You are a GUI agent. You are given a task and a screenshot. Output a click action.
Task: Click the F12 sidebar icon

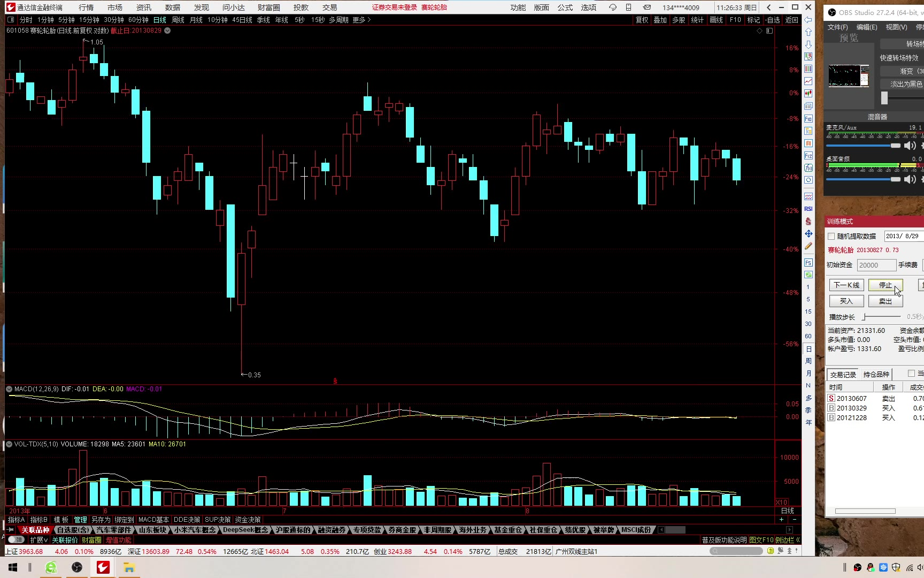tap(808, 155)
